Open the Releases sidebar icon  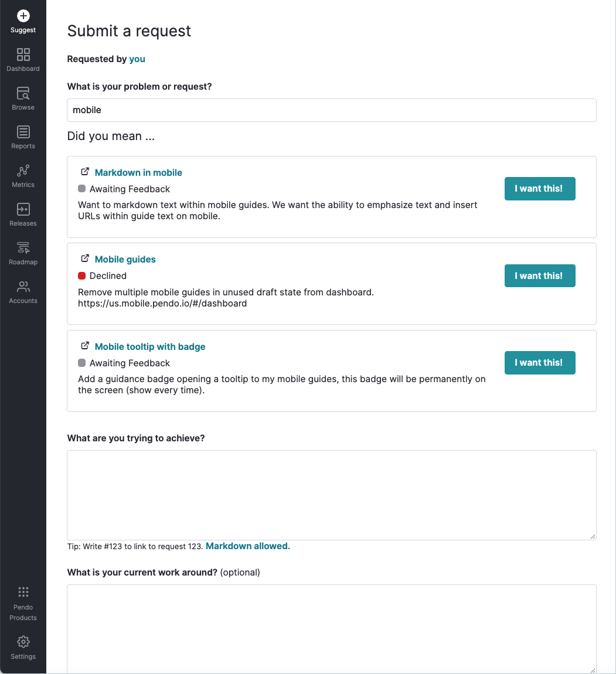[x=23, y=209]
